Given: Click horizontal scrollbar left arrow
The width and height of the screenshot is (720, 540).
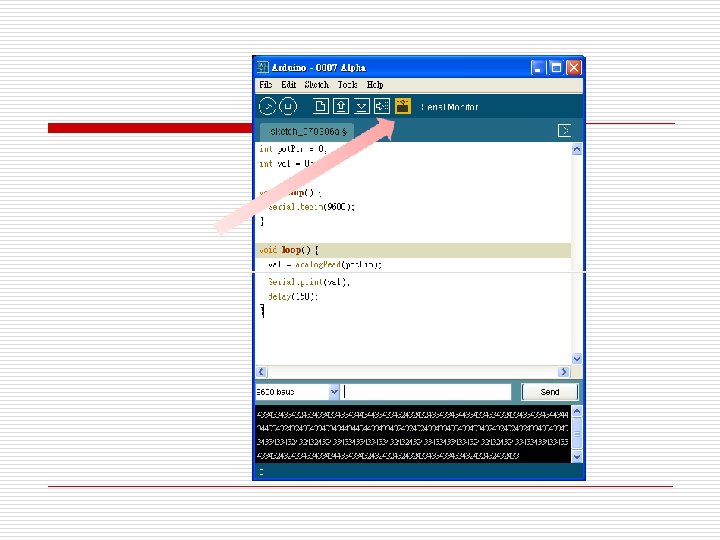Looking at the screenshot, I should coord(261,372).
